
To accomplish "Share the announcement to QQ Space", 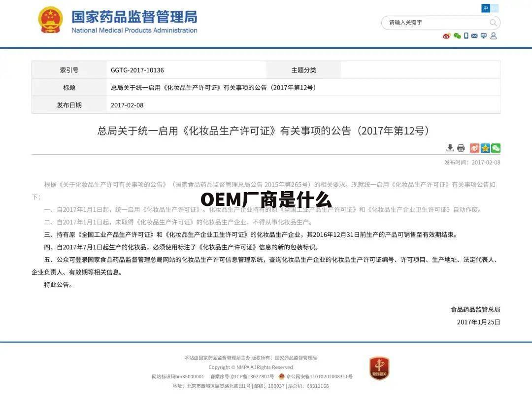I will click(x=485, y=148).
